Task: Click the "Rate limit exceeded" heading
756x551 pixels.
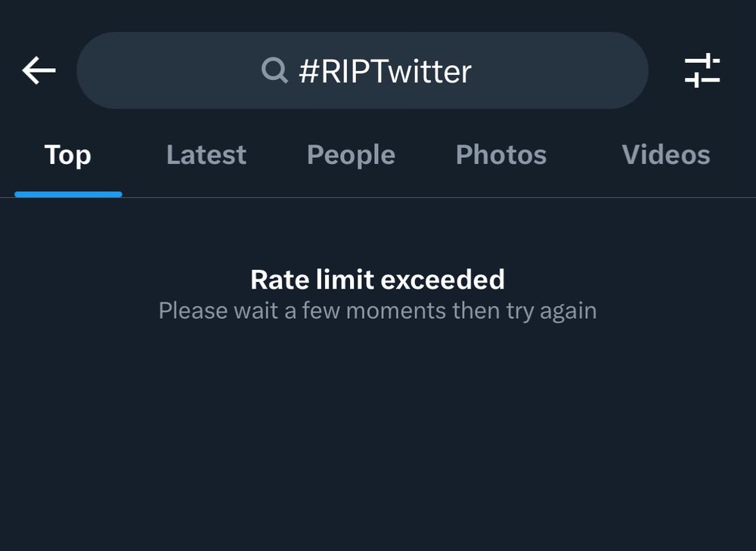Action: [377, 280]
